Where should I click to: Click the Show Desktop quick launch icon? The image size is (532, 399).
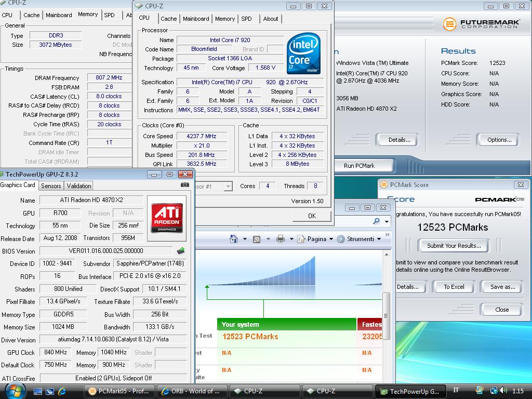tap(37, 391)
